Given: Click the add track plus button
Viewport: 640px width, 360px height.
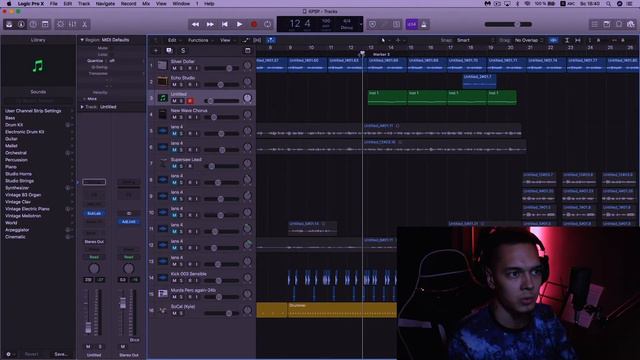Looking at the screenshot, I should coord(156,51).
